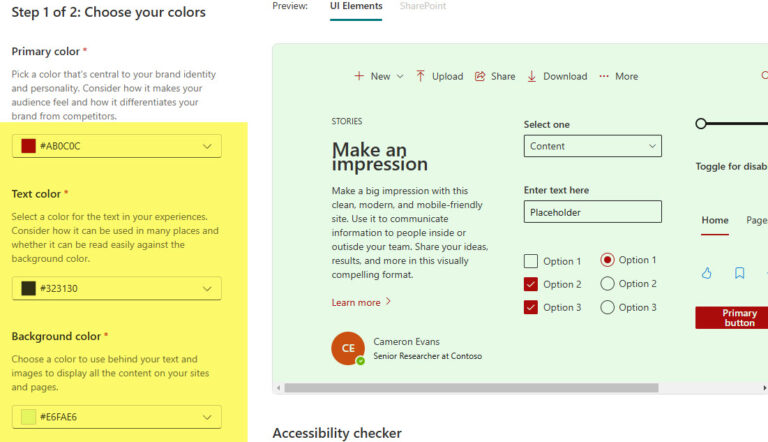Click the Accessibility checker heading
768x442 pixels.
click(337, 433)
